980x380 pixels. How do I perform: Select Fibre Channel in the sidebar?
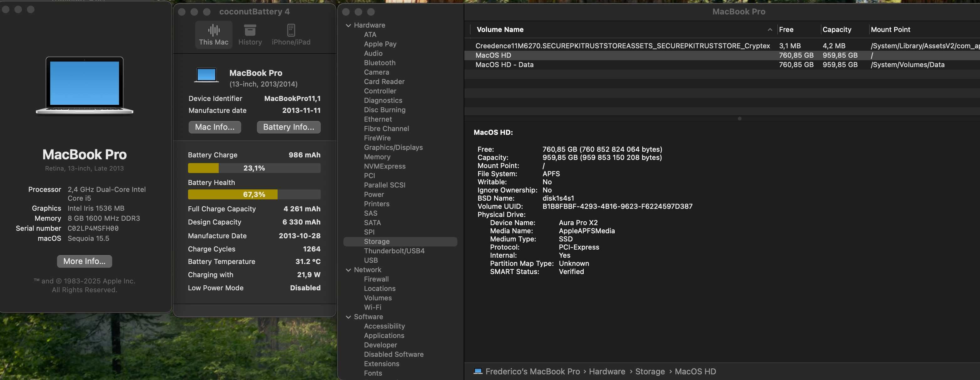click(x=386, y=129)
